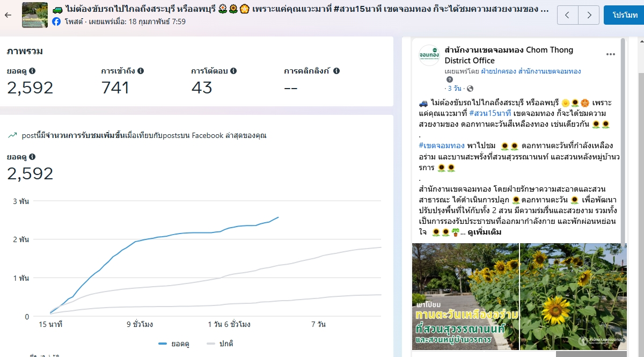Open info icon beside การเข้าถึง
Viewport: 644px width, 357px height.
click(141, 71)
